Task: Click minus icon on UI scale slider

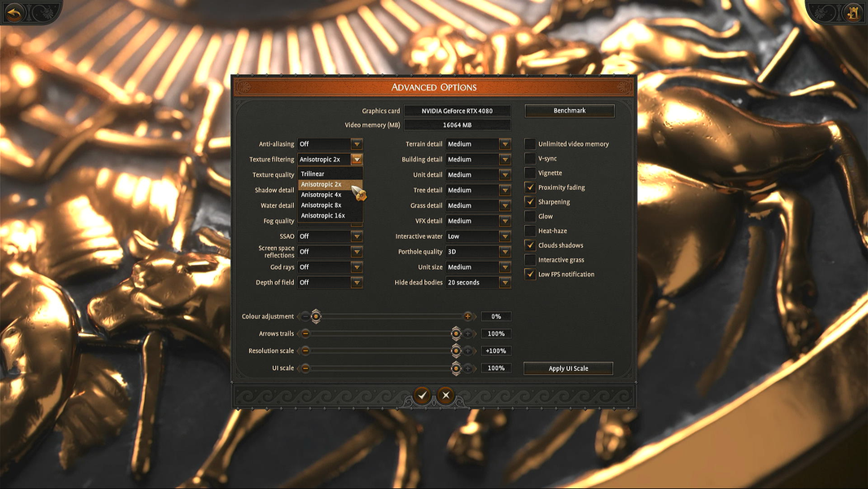Action: (305, 368)
